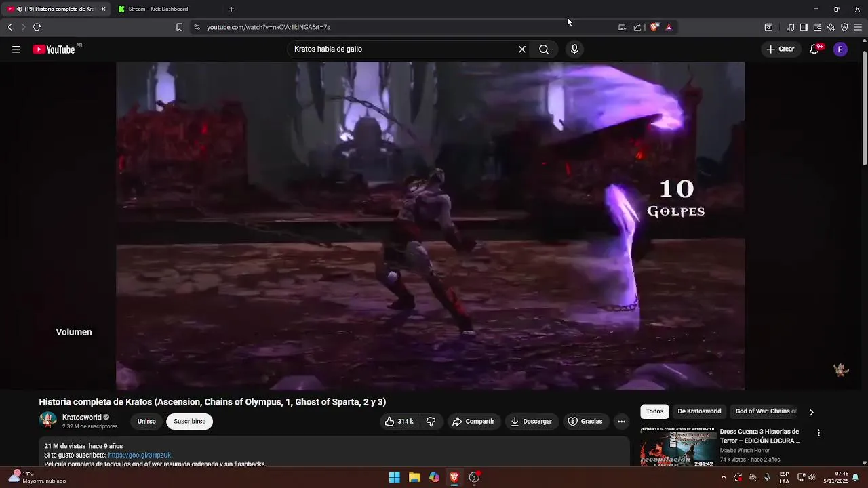
Task: Share the video via Compartir
Action: (473, 422)
